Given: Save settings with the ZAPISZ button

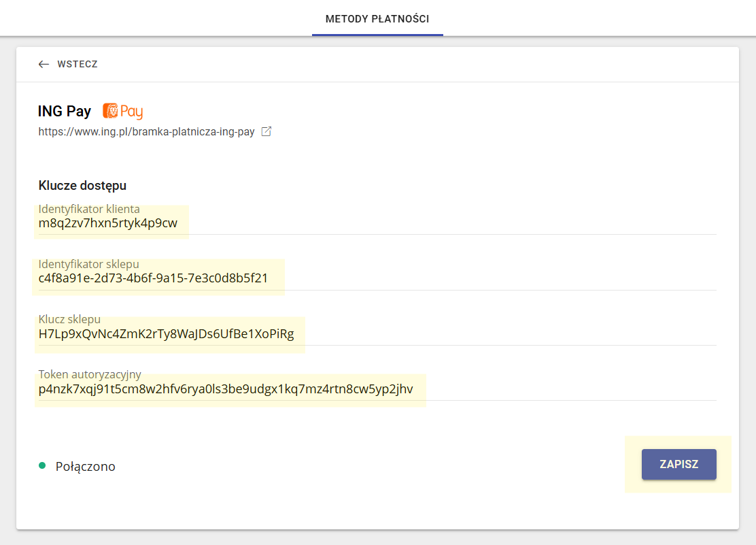Looking at the screenshot, I should point(679,465).
